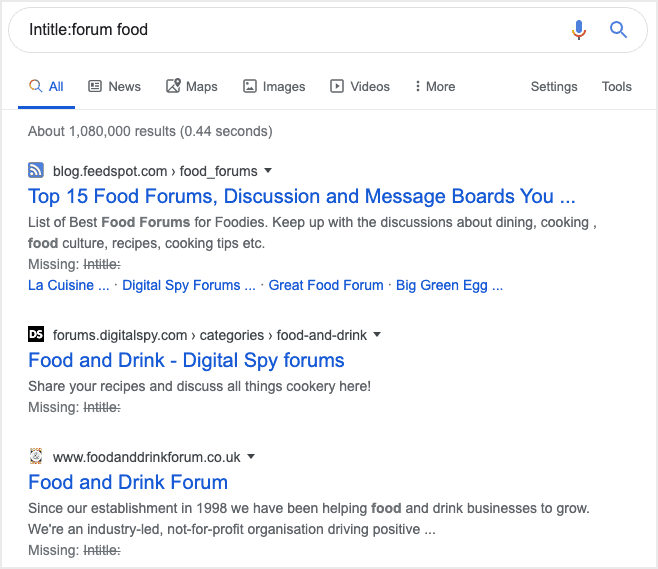The image size is (658, 569).
Task: Switch to the Maps tab
Action: [x=191, y=86]
